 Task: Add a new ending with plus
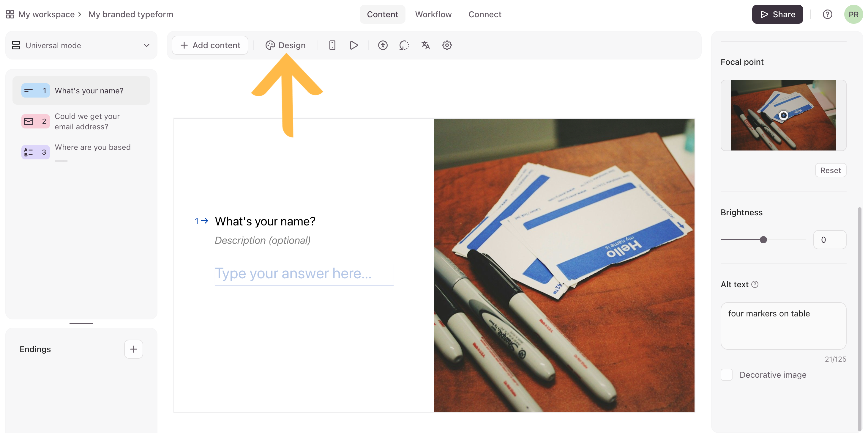[133, 349]
